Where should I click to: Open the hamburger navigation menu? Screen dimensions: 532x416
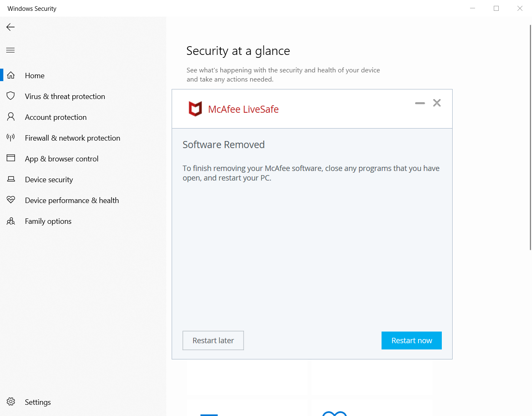10,50
